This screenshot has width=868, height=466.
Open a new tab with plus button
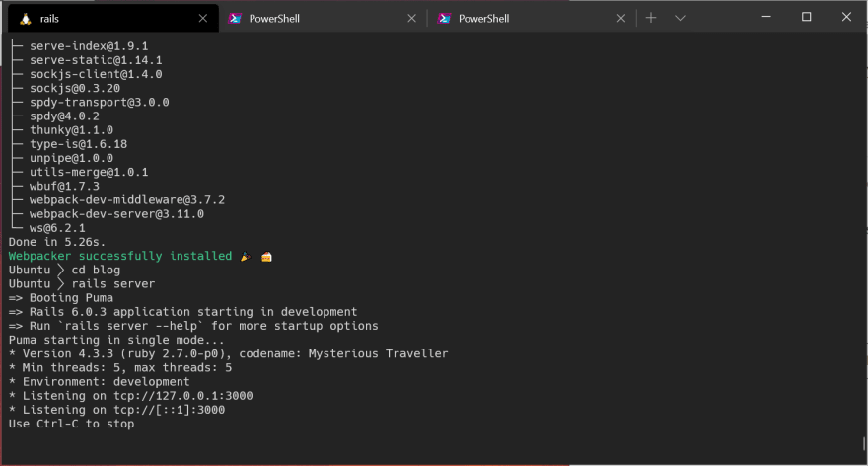[x=651, y=18]
